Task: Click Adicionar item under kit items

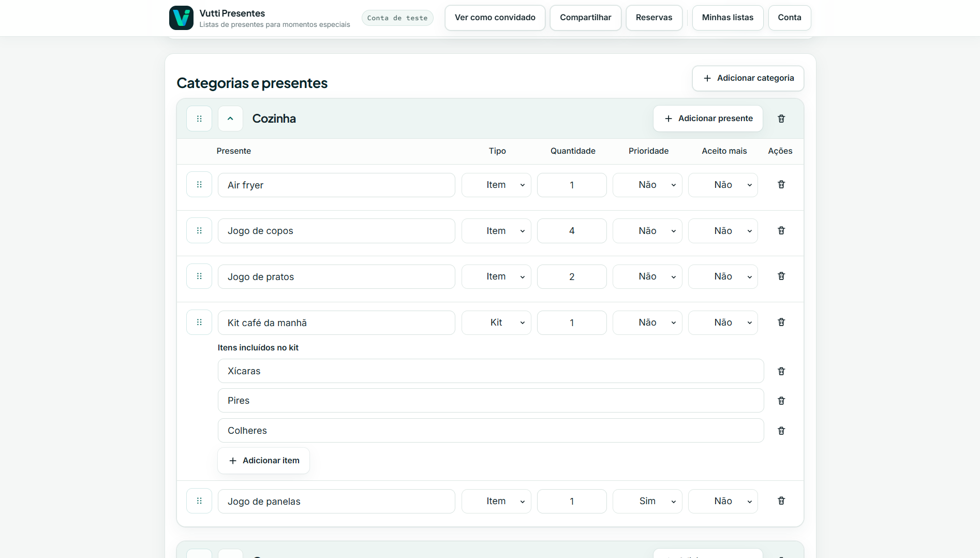Action: (x=264, y=461)
